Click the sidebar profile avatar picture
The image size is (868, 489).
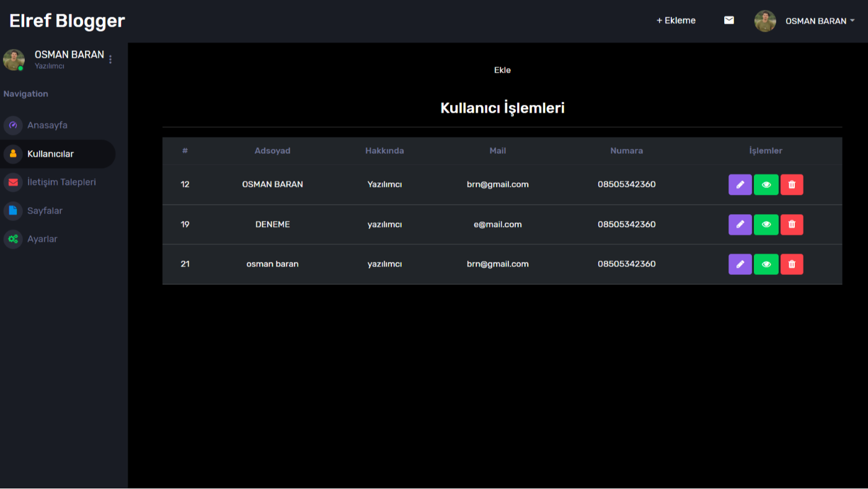tap(14, 60)
